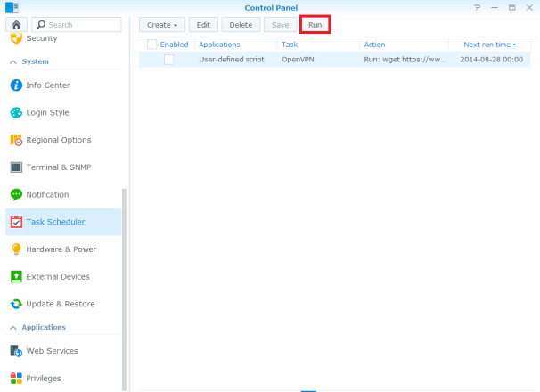Open Hardware & Power settings
This screenshot has height=392, width=540.
pos(61,249)
